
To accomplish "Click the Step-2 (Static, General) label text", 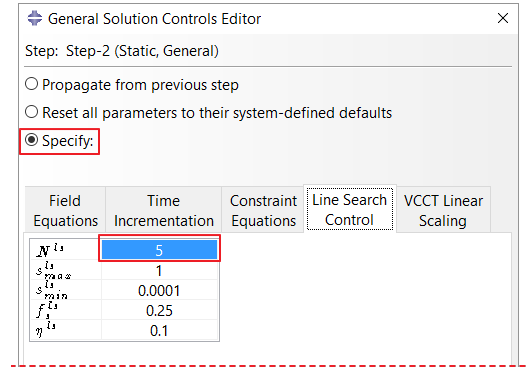I will point(142,51).
